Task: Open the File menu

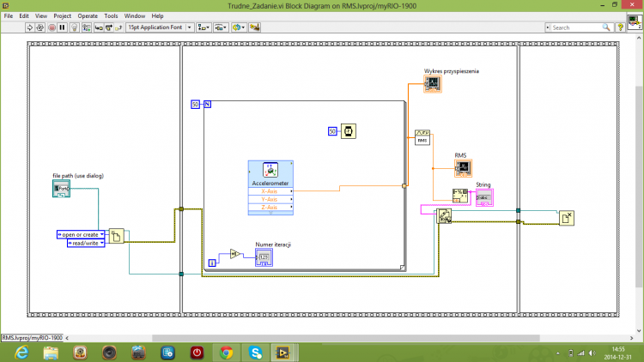Action: click(9, 16)
